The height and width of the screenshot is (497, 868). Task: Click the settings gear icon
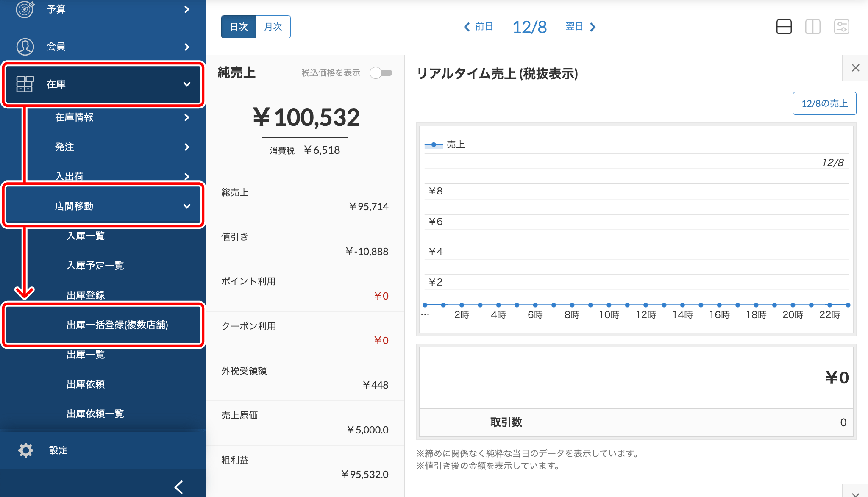point(25,450)
